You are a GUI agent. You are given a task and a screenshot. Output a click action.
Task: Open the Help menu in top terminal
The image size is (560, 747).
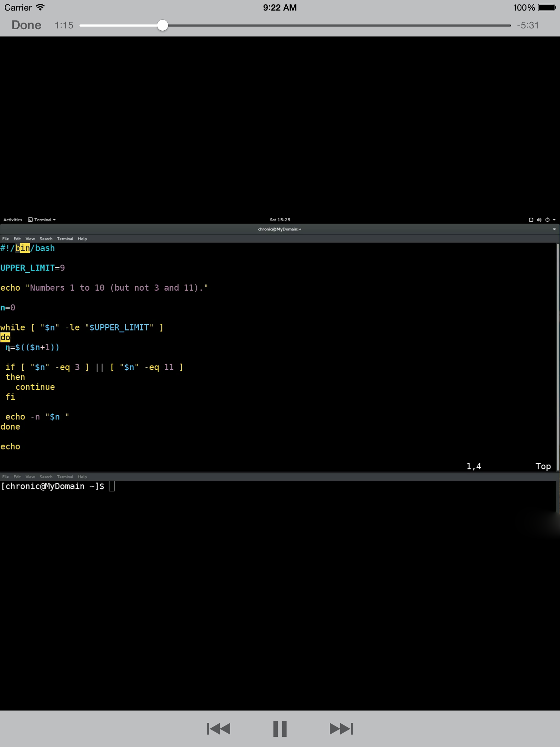tap(82, 239)
